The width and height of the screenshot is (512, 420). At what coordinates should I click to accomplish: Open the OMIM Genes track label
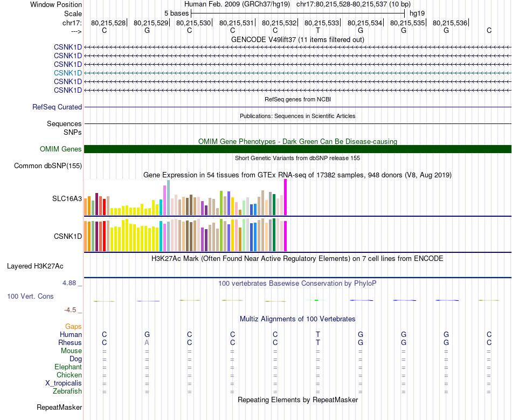click(x=61, y=149)
